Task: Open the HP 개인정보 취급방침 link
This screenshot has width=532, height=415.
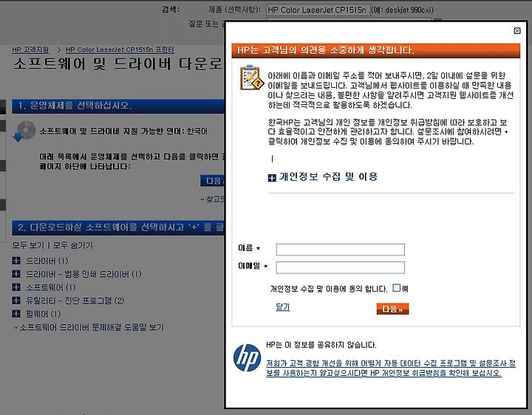Action: (391, 368)
